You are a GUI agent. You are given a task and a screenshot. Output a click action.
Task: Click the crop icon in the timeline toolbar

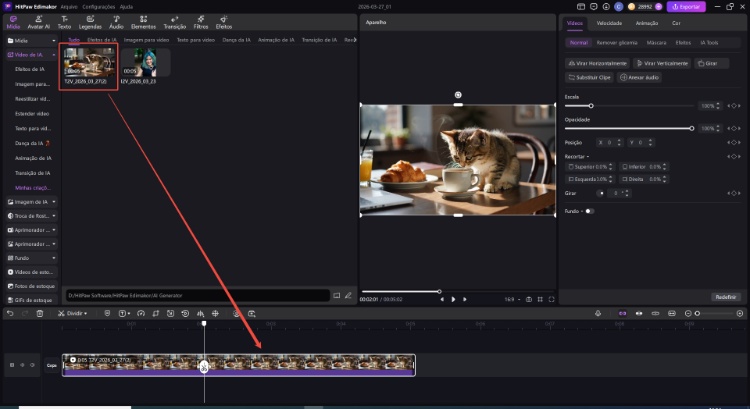[155, 313]
